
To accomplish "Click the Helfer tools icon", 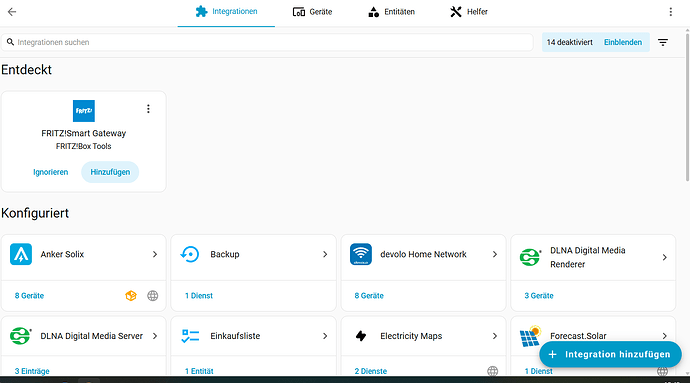I will click(456, 12).
